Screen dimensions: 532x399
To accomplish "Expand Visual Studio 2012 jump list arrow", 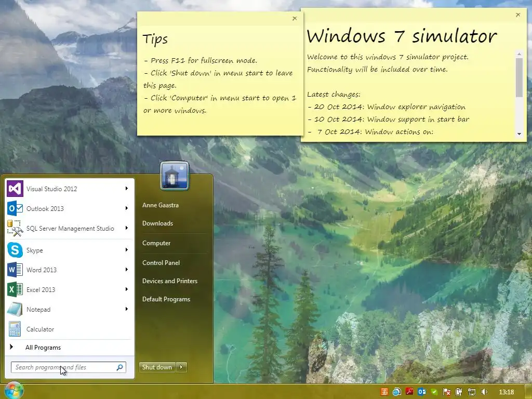I will pos(127,188).
